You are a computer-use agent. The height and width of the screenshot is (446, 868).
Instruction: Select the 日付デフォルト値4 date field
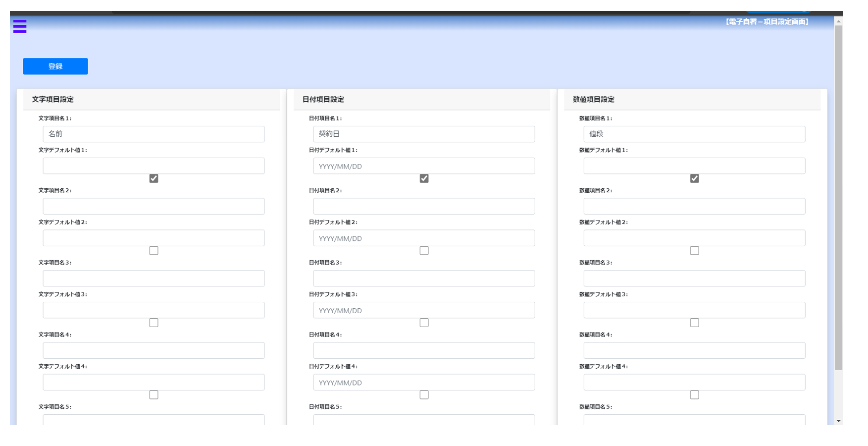(424, 382)
